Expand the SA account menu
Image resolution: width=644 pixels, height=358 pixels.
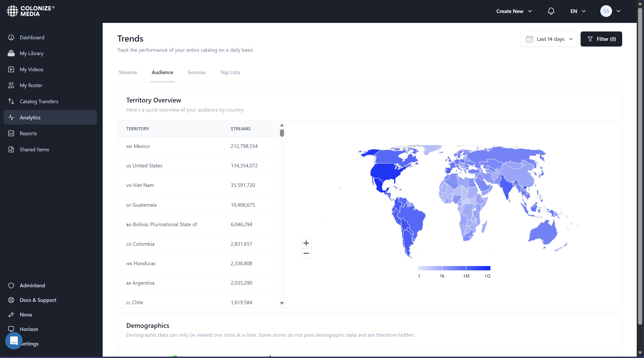pos(611,11)
